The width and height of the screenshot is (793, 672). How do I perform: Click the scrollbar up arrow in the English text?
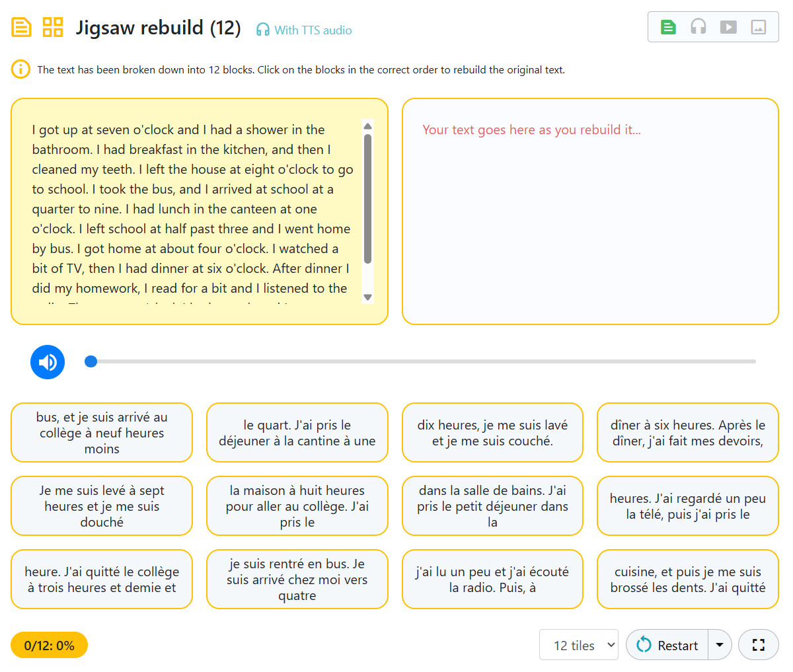(x=368, y=126)
